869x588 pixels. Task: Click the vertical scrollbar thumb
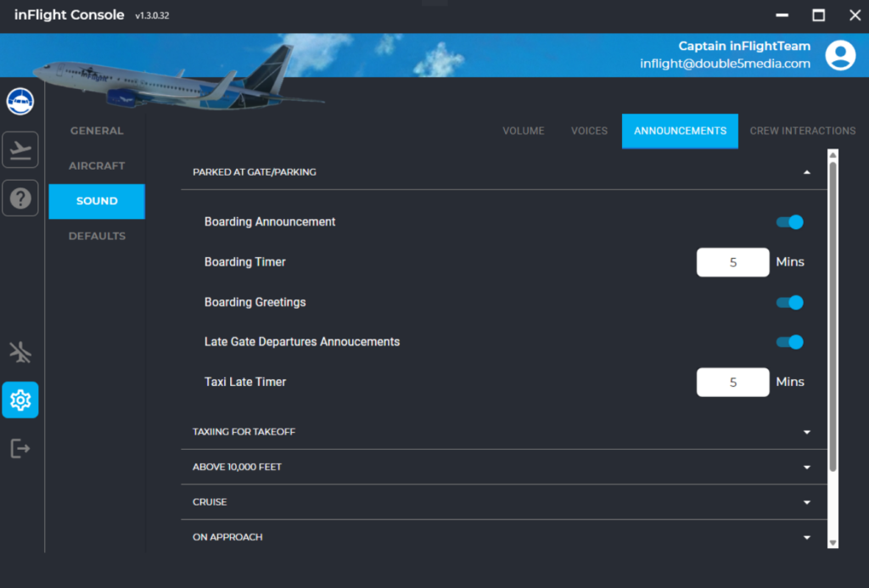[833, 316]
